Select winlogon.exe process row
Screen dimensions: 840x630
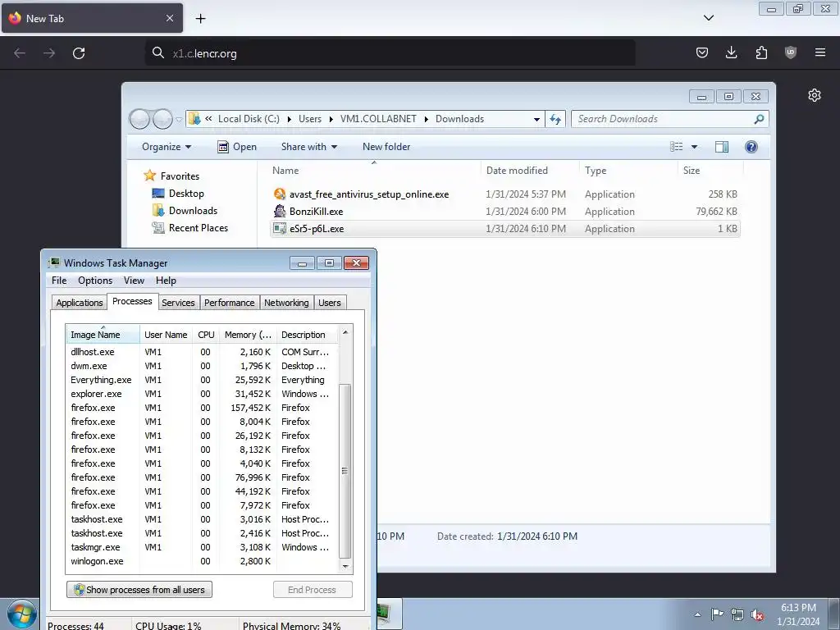[202, 561]
